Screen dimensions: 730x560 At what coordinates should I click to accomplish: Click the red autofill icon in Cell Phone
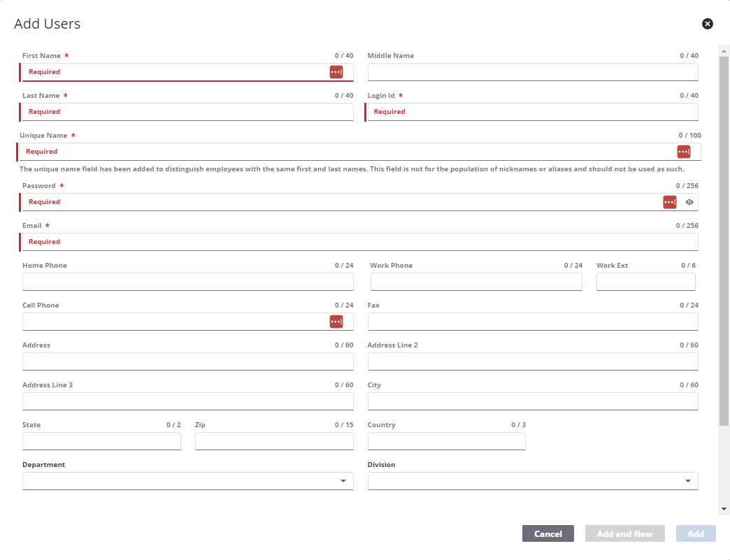336,322
